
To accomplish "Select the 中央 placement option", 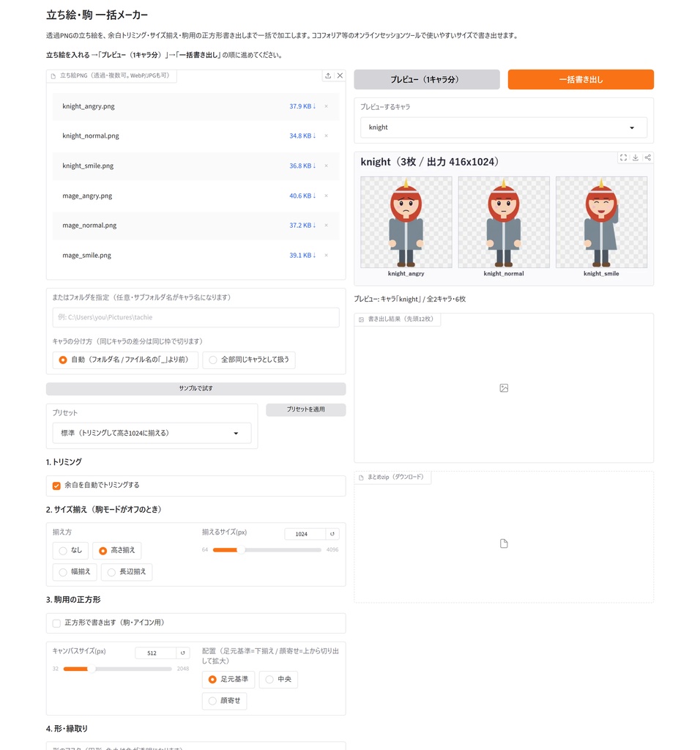I will click(278, 680).
